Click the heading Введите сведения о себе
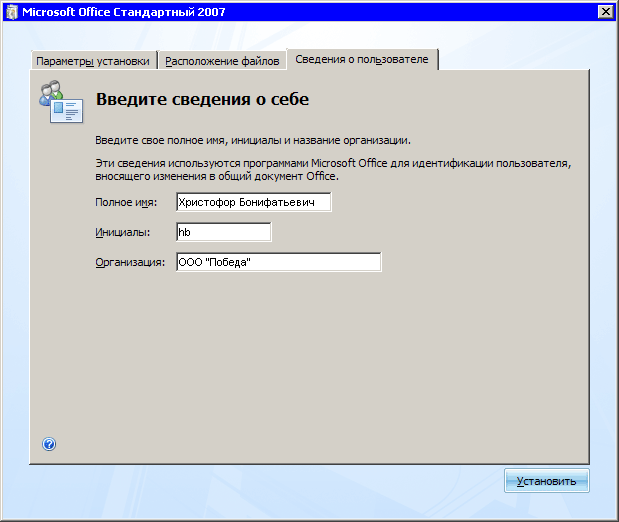Viewport: 619px width, 522px height. tap(202, 100)
